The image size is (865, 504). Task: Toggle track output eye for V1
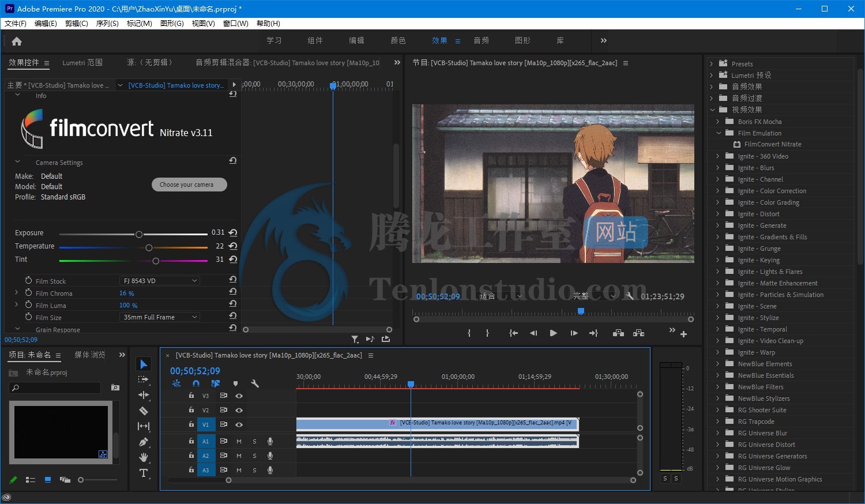point(239,424)
